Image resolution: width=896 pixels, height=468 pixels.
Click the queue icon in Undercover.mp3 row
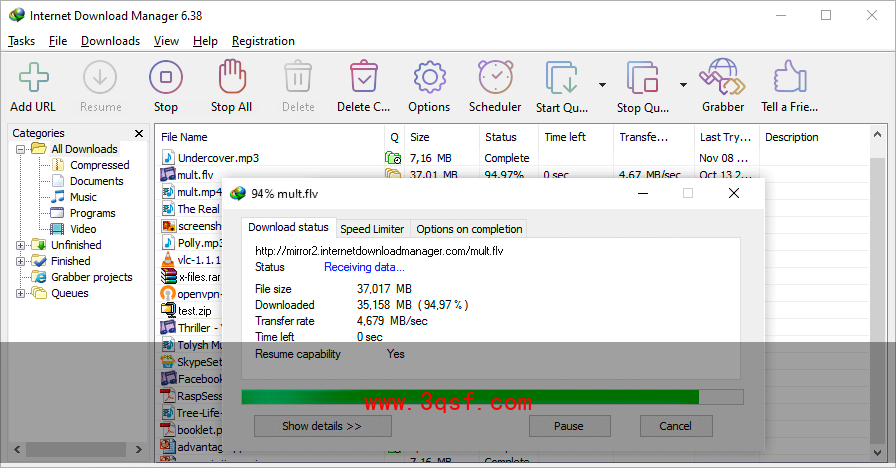point(393,158)
